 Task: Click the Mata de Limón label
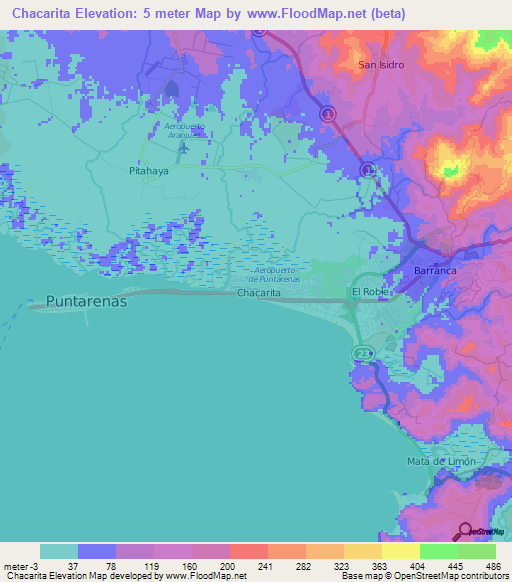click(441, 461)
